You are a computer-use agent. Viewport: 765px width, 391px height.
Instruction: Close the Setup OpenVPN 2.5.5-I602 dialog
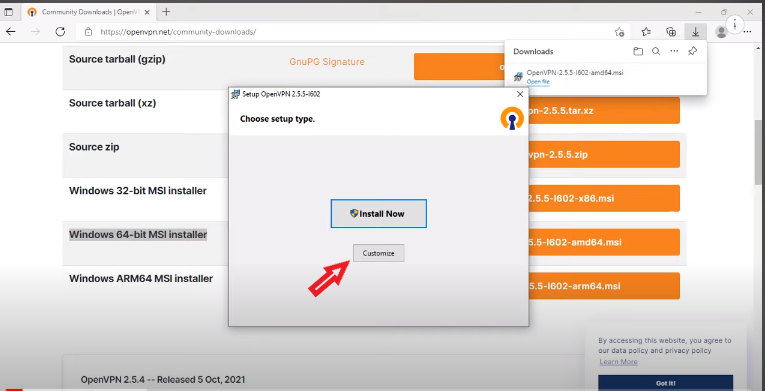[x=520, y=94]
